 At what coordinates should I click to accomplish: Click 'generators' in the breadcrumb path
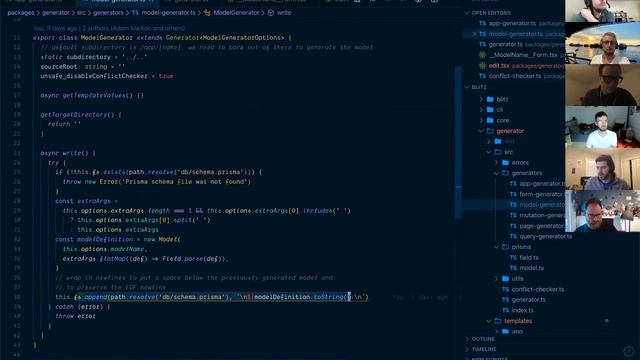click(108, 13)
